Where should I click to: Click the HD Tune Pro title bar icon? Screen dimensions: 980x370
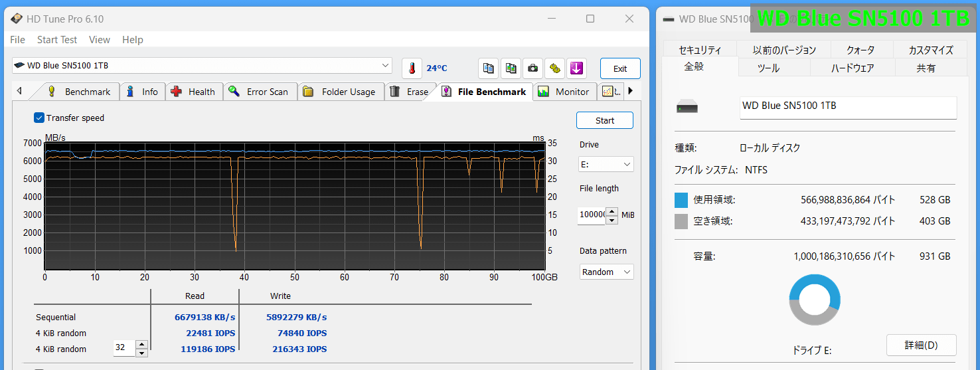coord(17,19)
